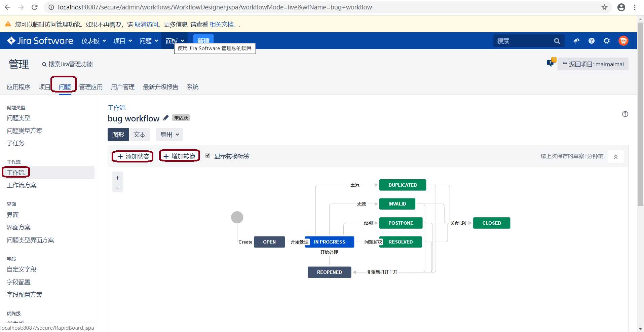Open 问题类型界面方案 in the sidebar
This screenshot has width=644, height=332.
pos(30,240)
